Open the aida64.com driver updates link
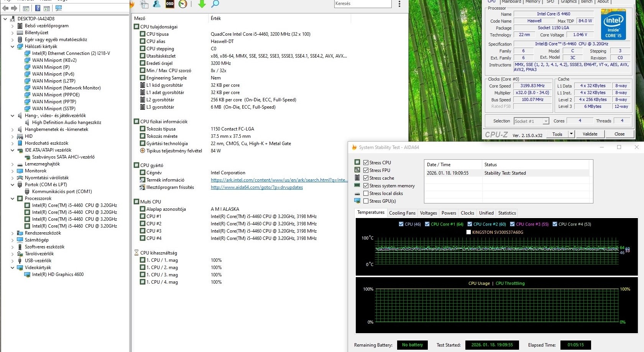Image resolution: width=644 pixels, height=352 pixels. point(257,187)
